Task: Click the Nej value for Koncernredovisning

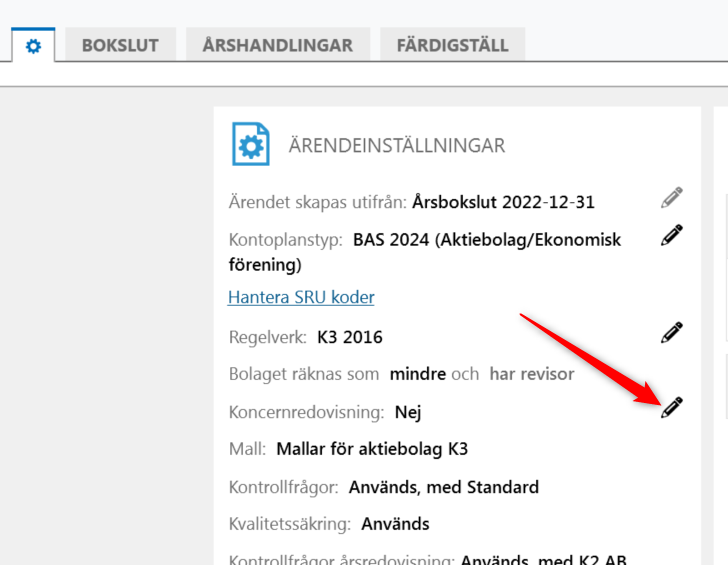Action: pos(408,412)
